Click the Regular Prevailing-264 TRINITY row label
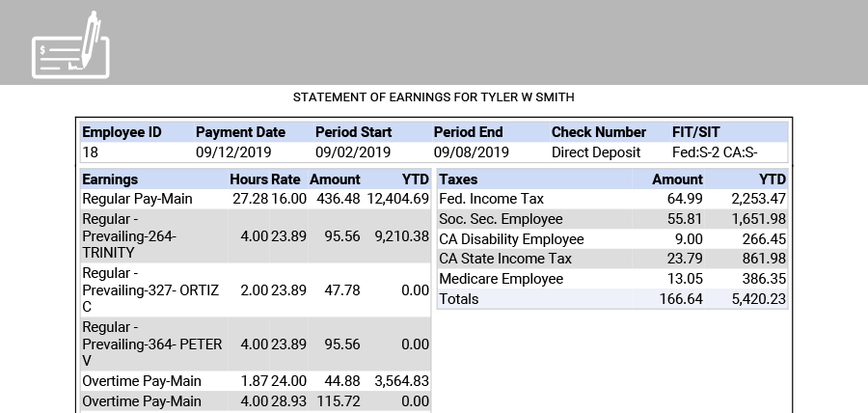Image resolution: width=868 pixels, height=413 pixels. (x=129, y=235)
